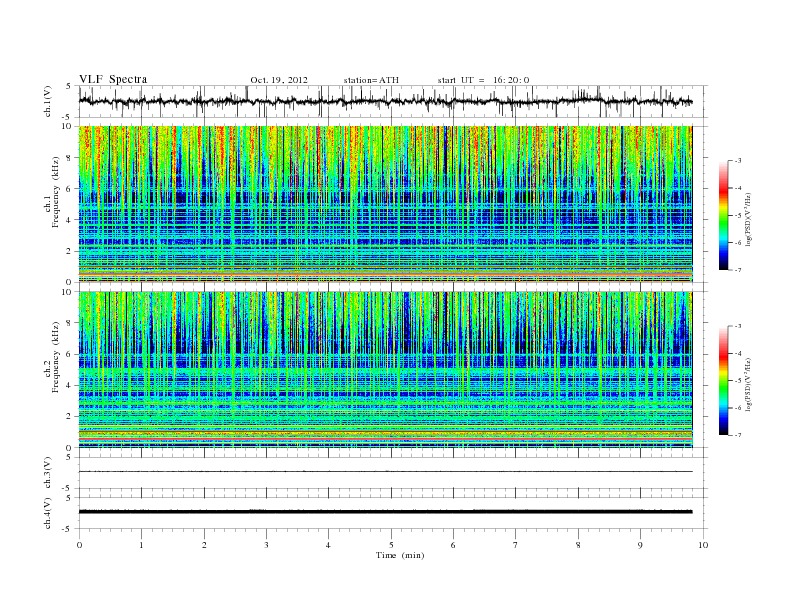792x612 pixels.
Task: Click the '6' kHz tick on ch.1 spectrogram
Action: point(70,189)
